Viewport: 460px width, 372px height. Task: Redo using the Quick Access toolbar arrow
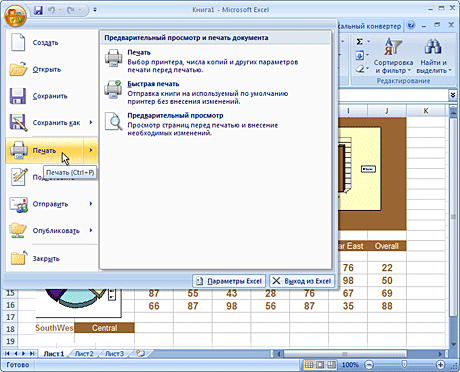pyautogui.click(x=70, y=10)
